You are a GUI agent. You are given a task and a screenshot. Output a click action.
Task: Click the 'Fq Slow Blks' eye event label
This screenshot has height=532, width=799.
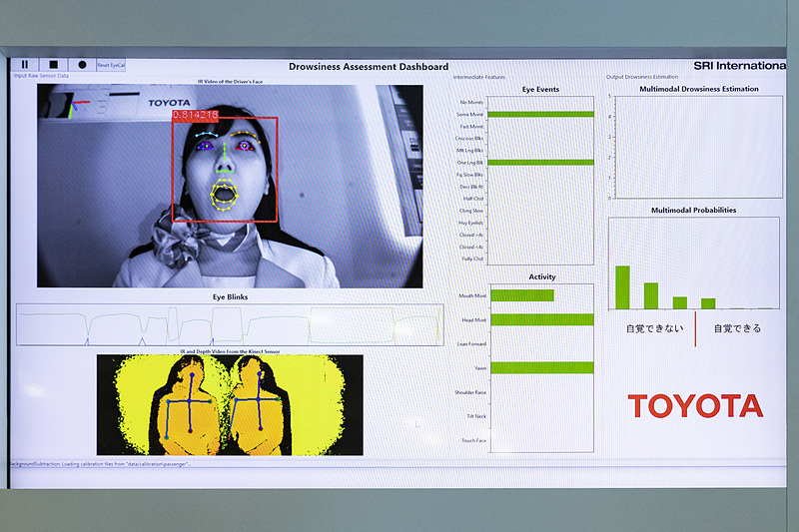click(x=469, y=175)
